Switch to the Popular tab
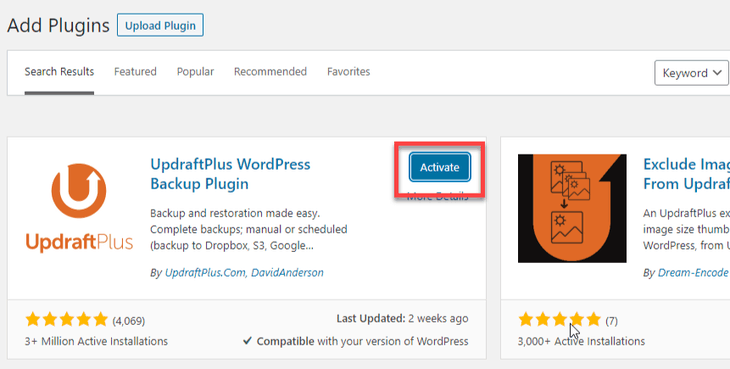 (x=195, y=72)
